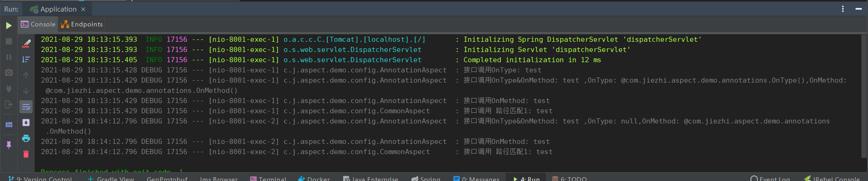This screenshot has width=868, height=181.
Task: Click the Up stack trace arrow
Action: (x=26, y=75)
